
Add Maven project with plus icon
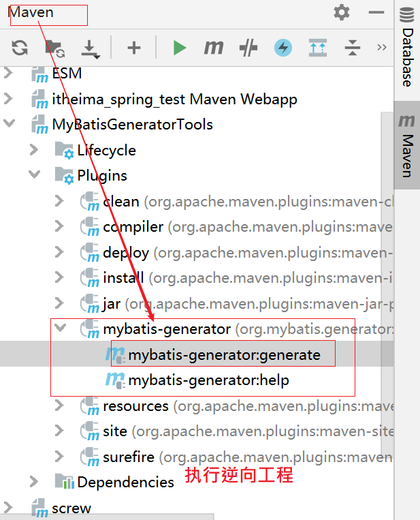(134, 48)
